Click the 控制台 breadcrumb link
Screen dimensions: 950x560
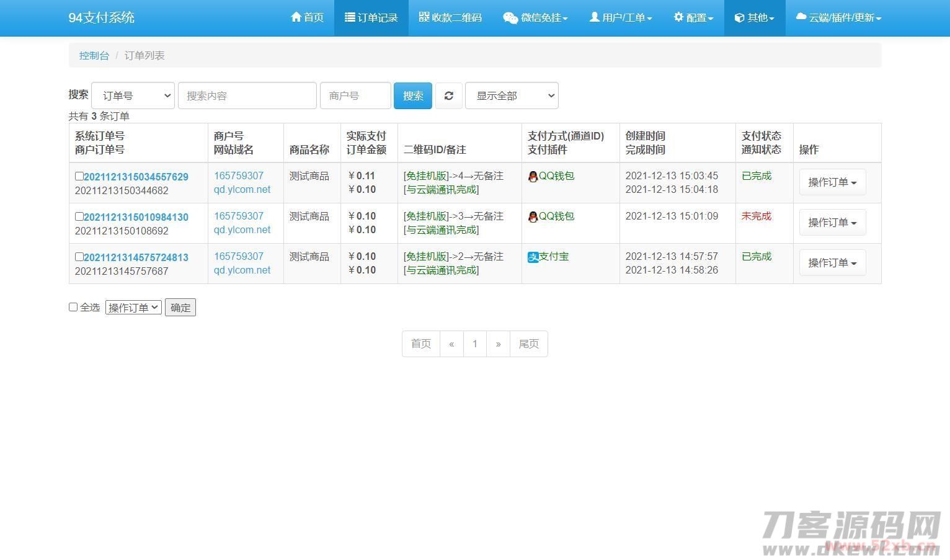pos(94,55)
